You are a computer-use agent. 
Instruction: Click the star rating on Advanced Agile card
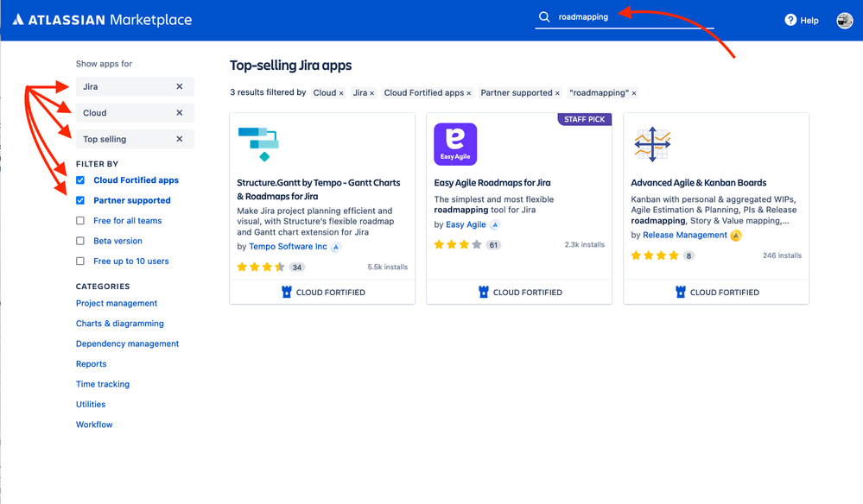coord(655,255)
